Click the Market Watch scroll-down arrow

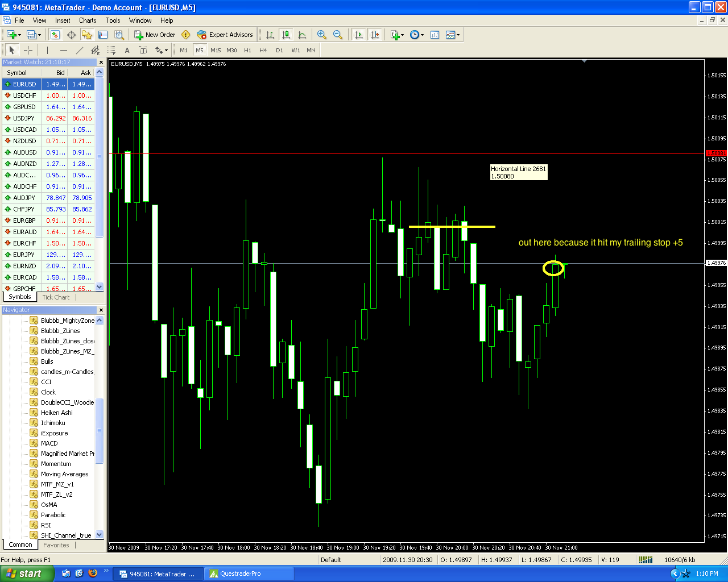[100, 288]
